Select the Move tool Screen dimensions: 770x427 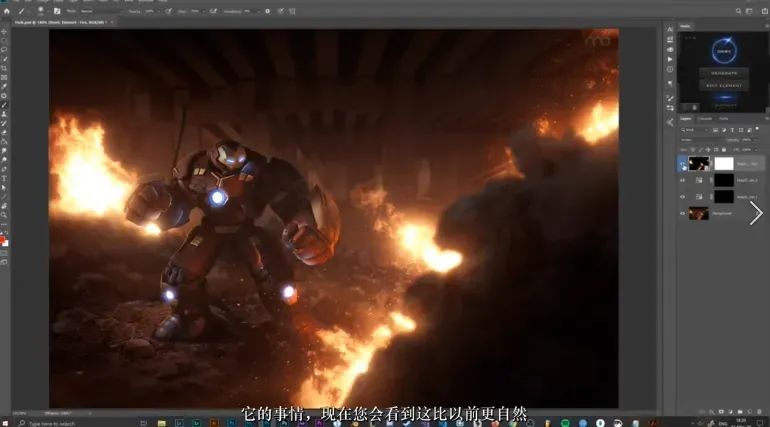(x=5, y=31)
